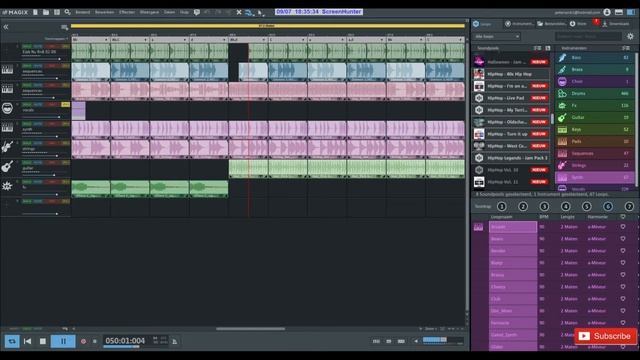Select the guitar track icon
This screenshot has width=640, height=360.
point(7,166)
